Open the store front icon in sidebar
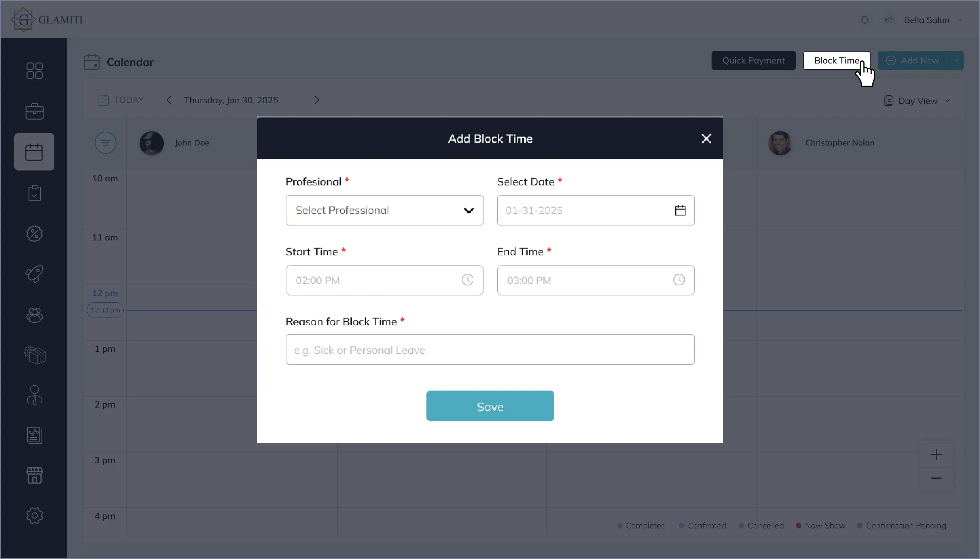Screen dimensions: 980x559 (35, 475)
